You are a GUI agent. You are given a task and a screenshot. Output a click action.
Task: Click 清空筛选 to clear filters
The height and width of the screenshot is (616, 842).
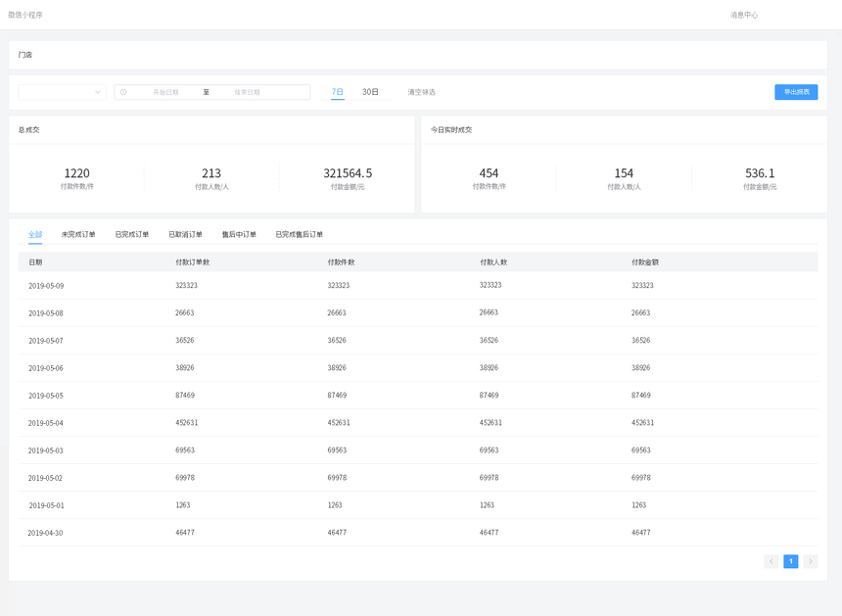[421, 92]
